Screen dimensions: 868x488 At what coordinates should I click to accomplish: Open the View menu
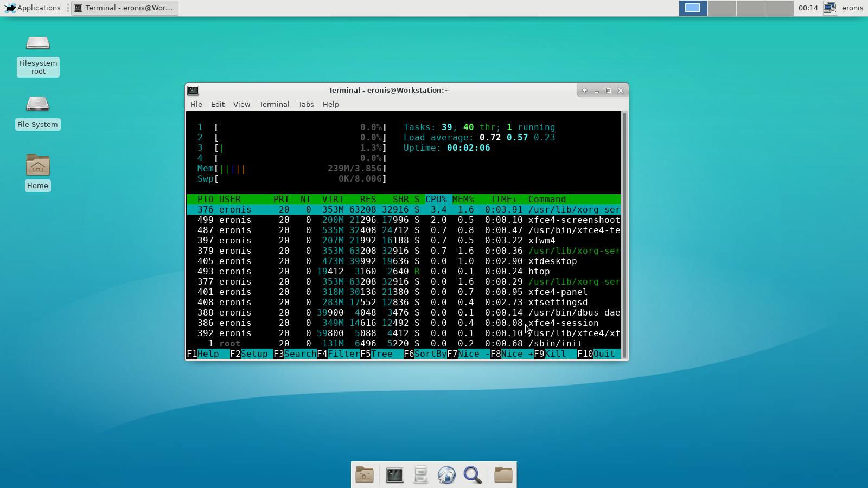point(241,104)
